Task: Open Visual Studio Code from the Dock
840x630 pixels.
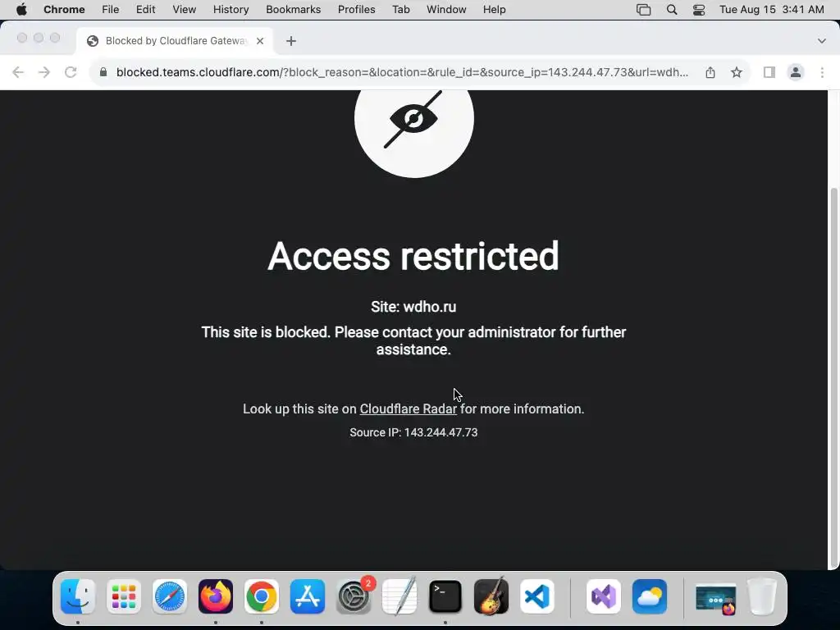Action: [537, 596]
